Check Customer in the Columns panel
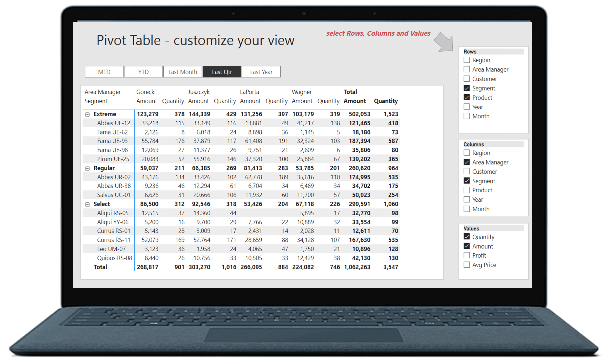 click(x=467, y=171)
